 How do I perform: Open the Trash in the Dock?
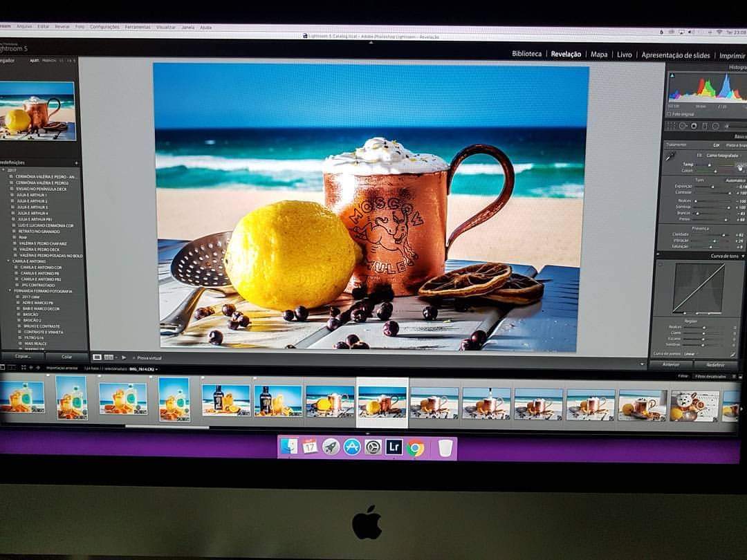(445, 448)
